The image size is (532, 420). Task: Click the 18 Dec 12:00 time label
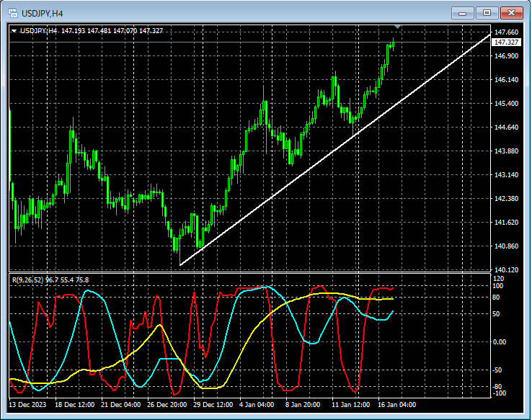[75, 405]
